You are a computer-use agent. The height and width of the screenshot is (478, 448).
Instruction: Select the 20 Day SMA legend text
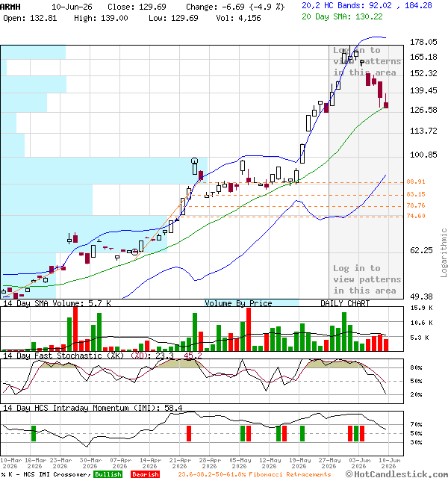(x=342, y=16)
